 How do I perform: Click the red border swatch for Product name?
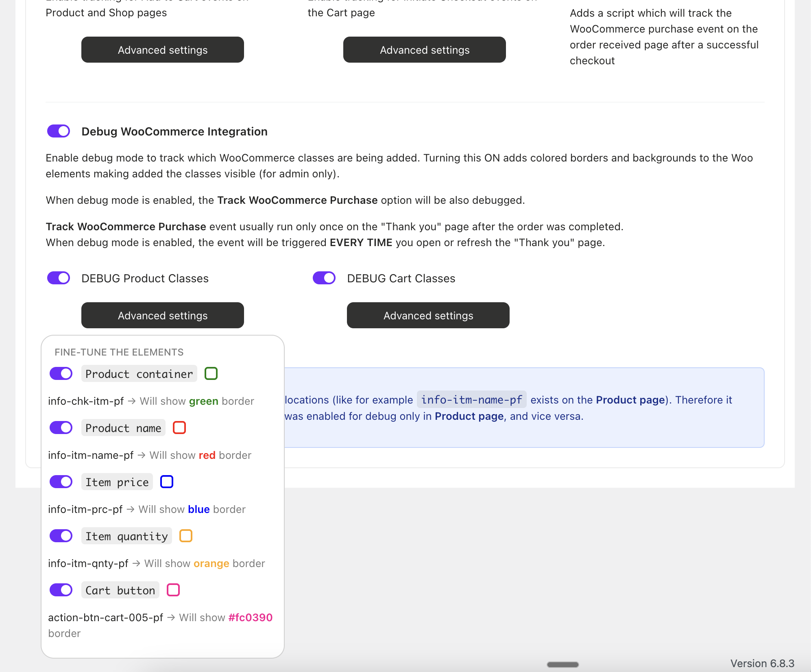tap(179, 428)
